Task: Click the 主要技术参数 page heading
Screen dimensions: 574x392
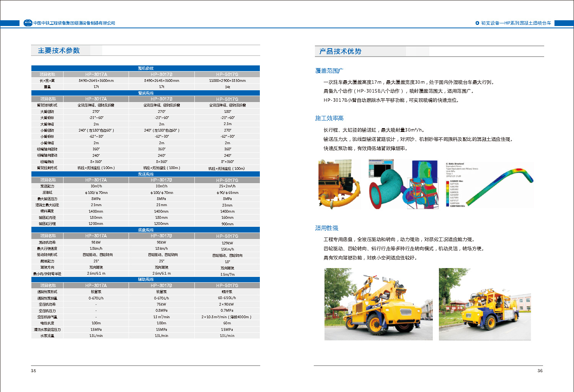Action: pyautogui.click(x=59, y=50)
